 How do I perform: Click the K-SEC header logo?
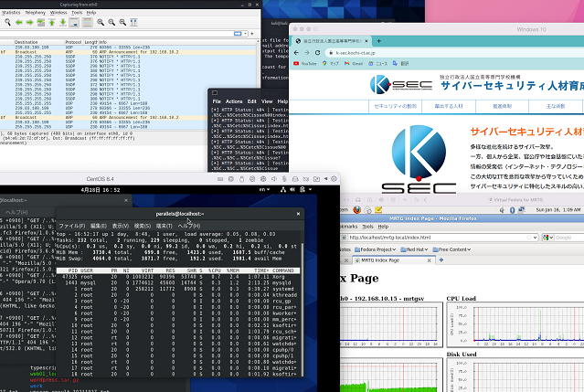click(x=401, y=84)
